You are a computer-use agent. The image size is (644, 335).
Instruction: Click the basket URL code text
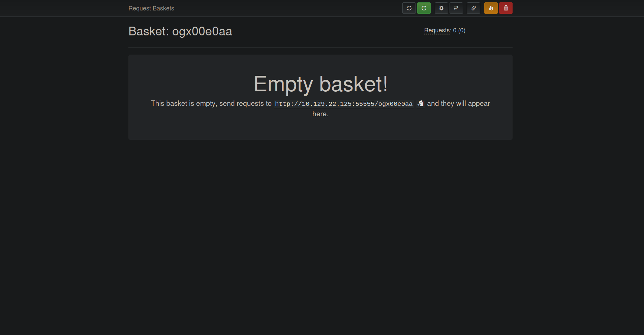(x=343, y=104)
